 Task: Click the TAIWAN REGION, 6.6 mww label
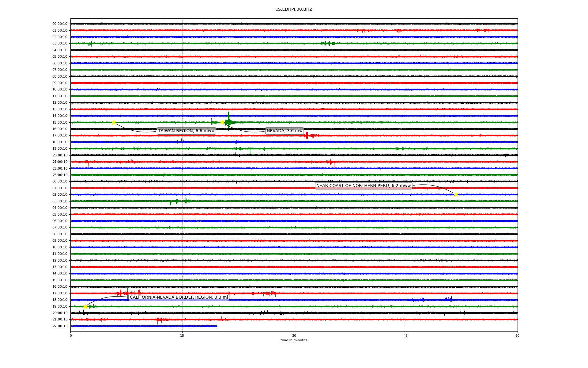tap(186, 131)
